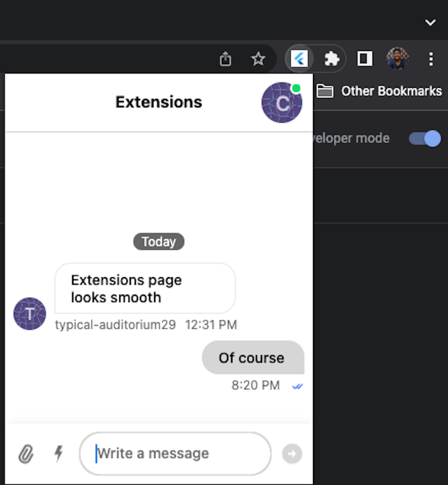
Task: Click the double checkmark read receipt
Action: (298, 386)
